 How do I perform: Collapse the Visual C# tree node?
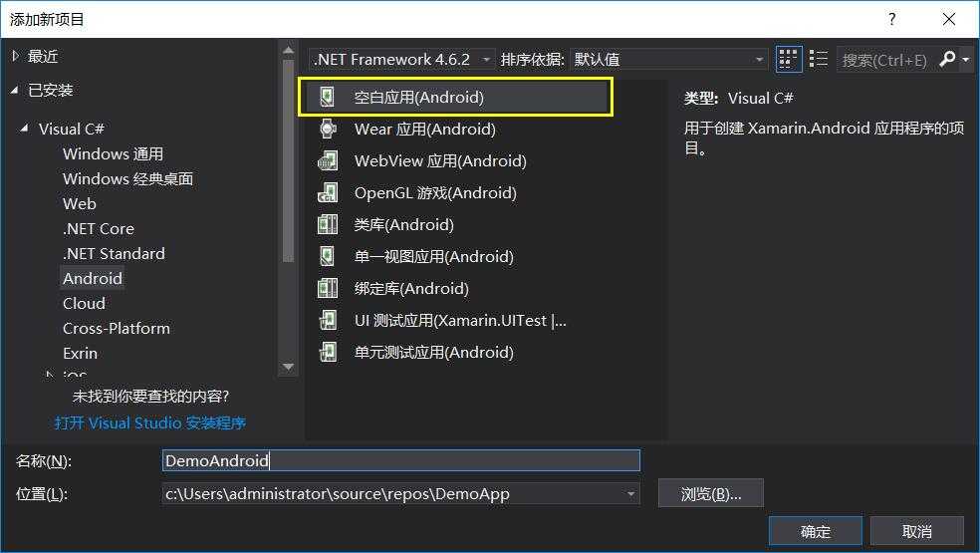click(x=25, y=129)
